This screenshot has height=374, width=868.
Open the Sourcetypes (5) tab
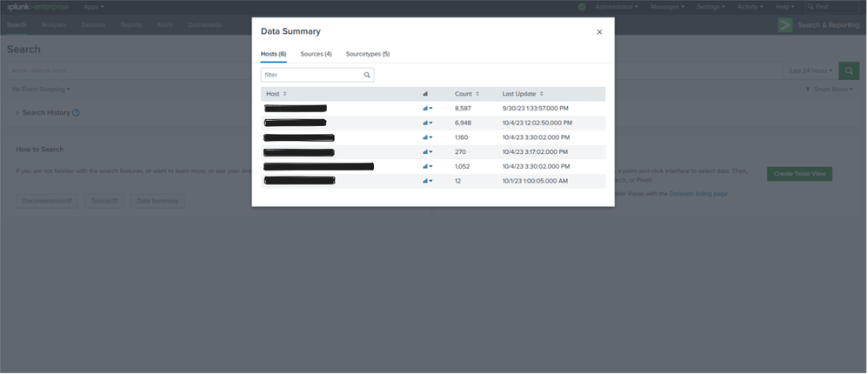[x=367, y=54]
